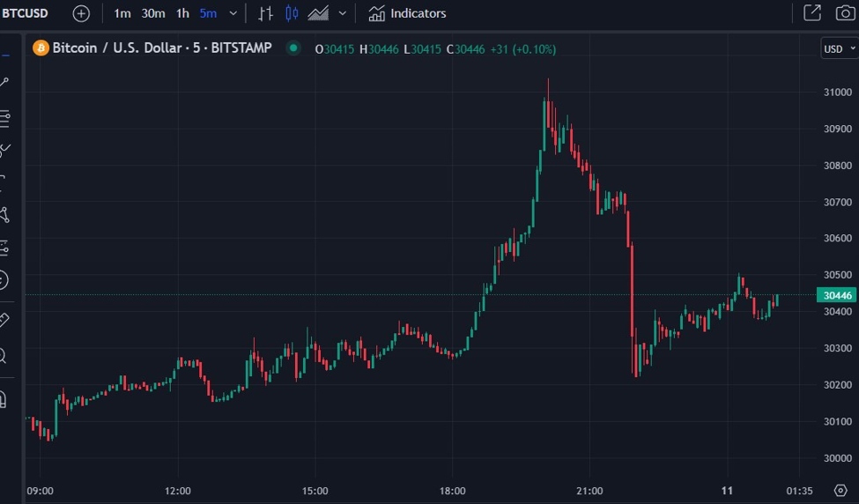Click the current price label 30446
The image size is (859, 504).
click(837, 295)
